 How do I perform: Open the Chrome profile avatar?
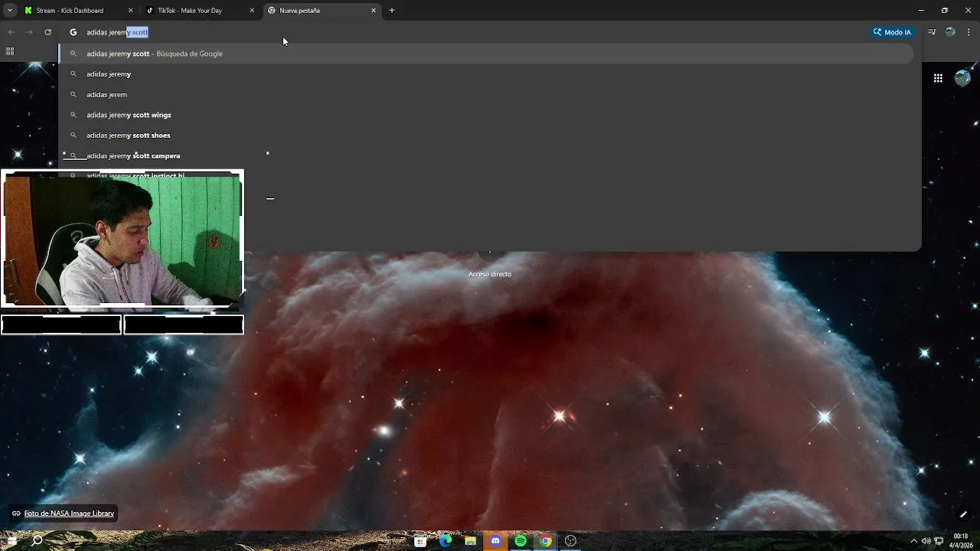950,32
